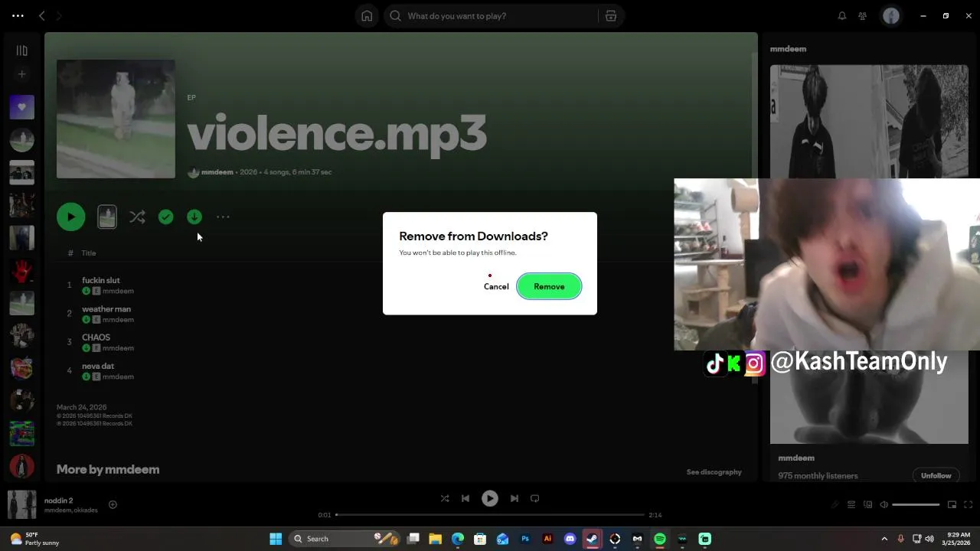Open Steam from the taskbar
Viewport: 980px width, 551px height.
592,539
